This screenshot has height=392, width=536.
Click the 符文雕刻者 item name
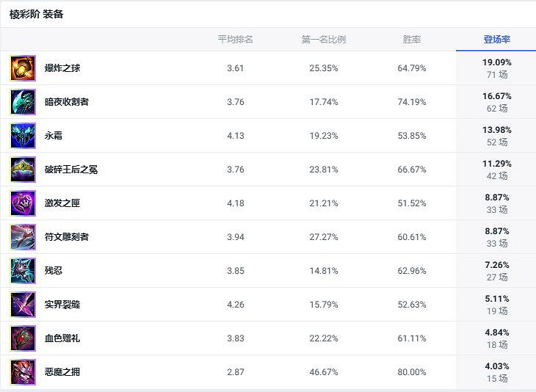point(67,237)
